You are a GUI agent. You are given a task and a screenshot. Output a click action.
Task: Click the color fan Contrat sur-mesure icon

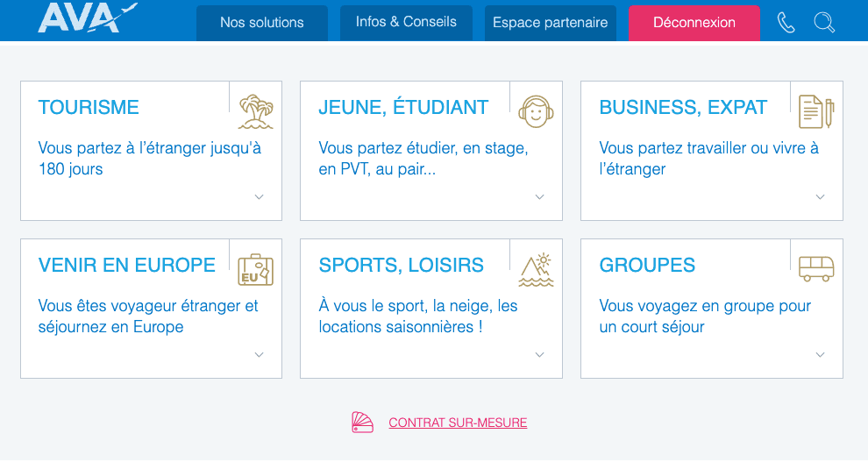point(363,423)
